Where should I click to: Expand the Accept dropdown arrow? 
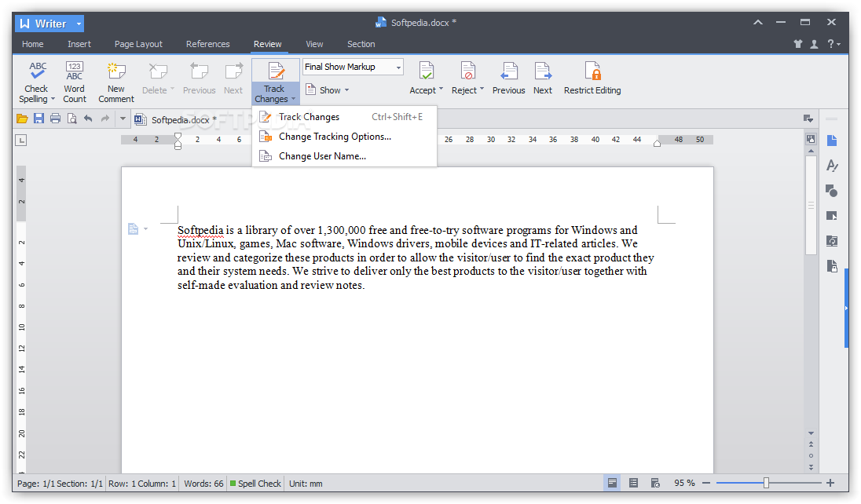pos(441,89)
